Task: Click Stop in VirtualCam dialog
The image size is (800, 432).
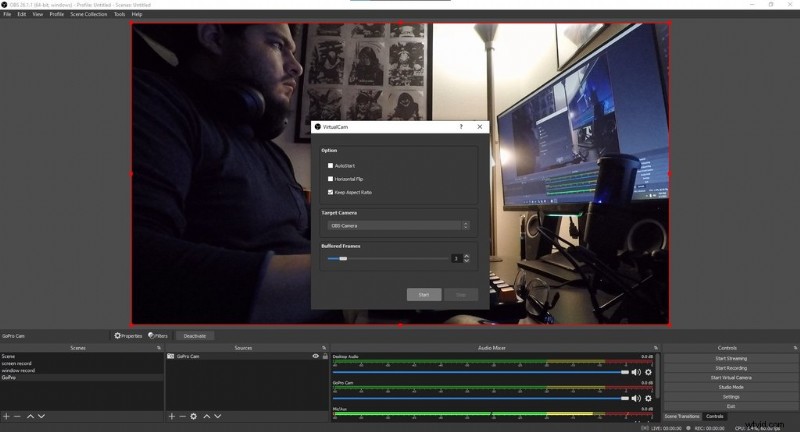Action: [x=461, y=295]
